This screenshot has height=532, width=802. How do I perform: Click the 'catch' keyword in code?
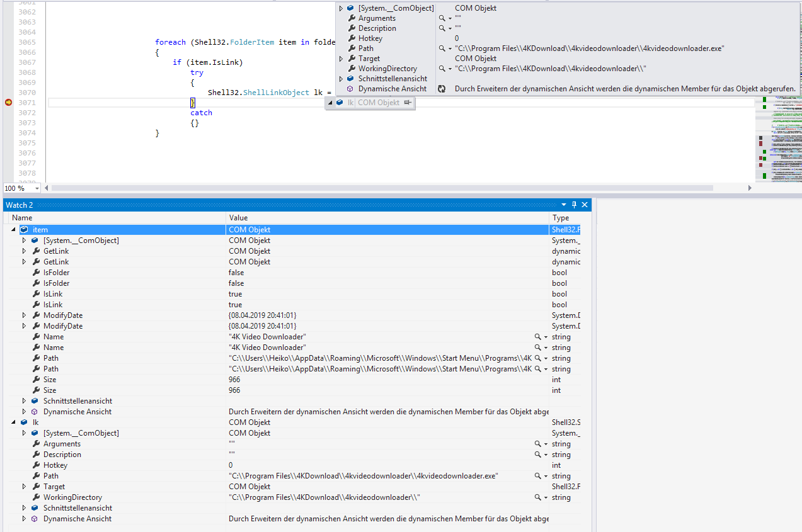tap(202, 113)
